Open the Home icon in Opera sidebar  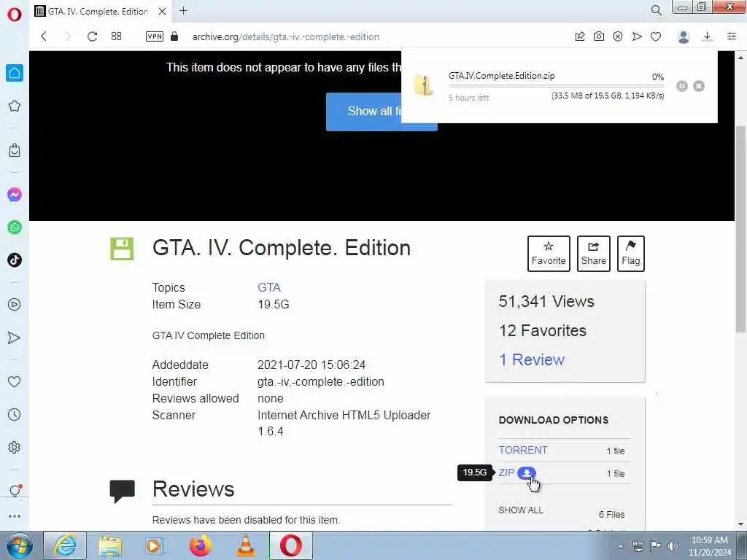15,73
